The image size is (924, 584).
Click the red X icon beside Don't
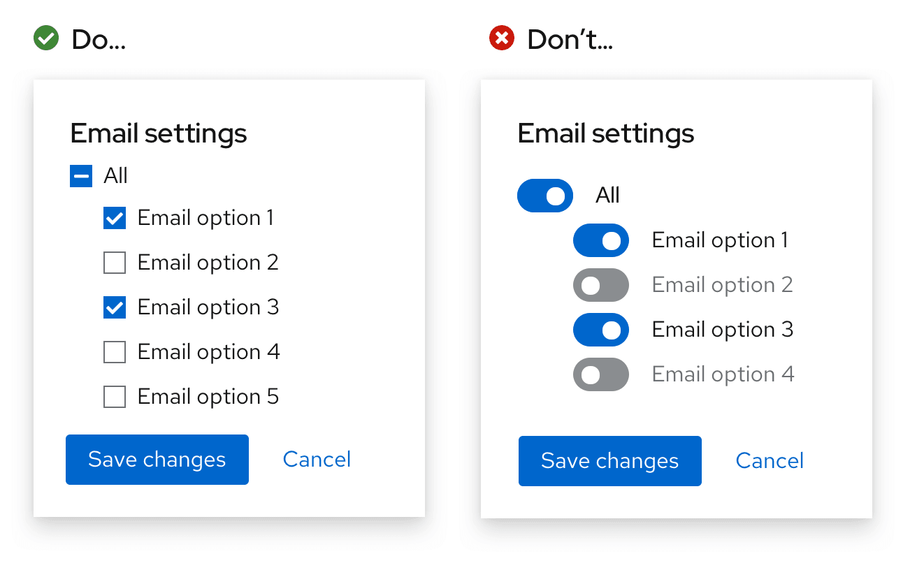pos(501,38)
